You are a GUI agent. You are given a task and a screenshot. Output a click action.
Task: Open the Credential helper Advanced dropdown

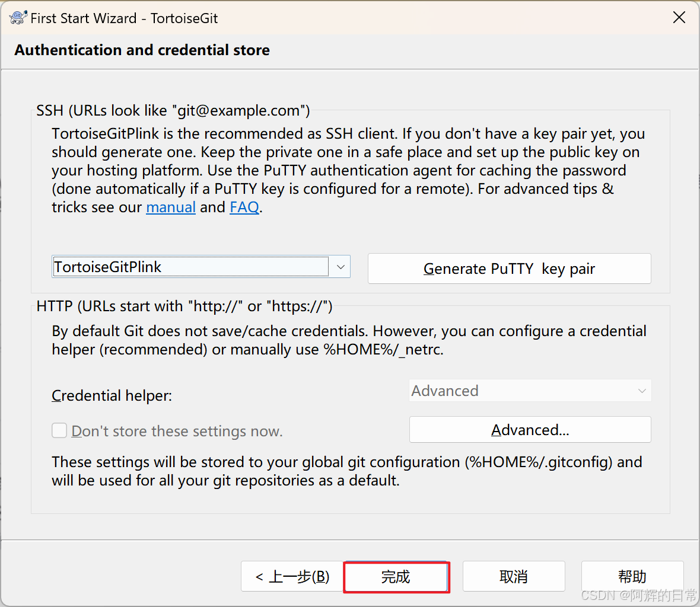(530, 391)
